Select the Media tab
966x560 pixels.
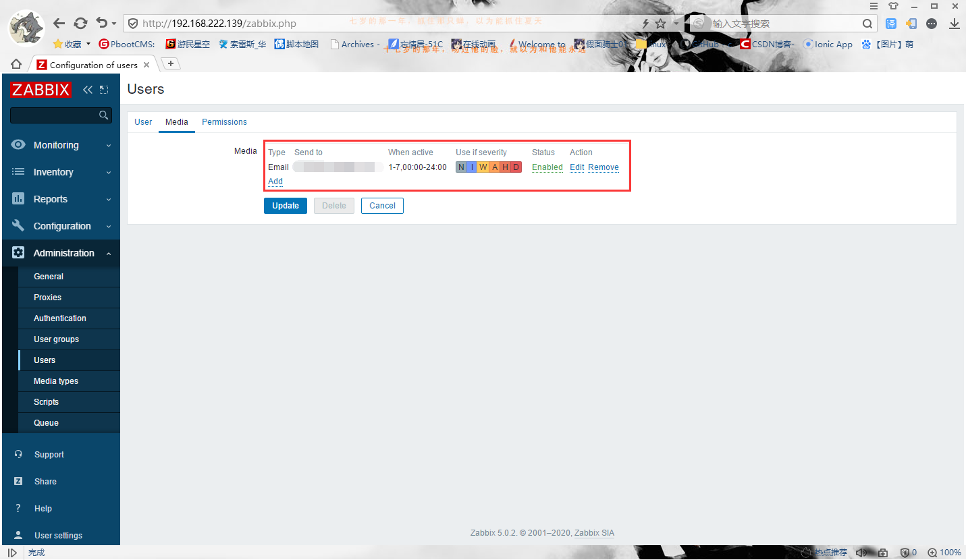(177, 122)
